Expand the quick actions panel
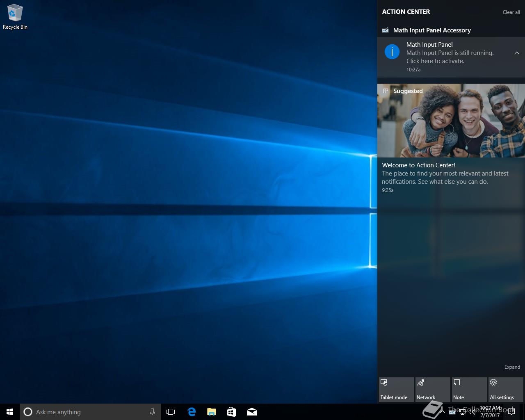 coord(512,367)
